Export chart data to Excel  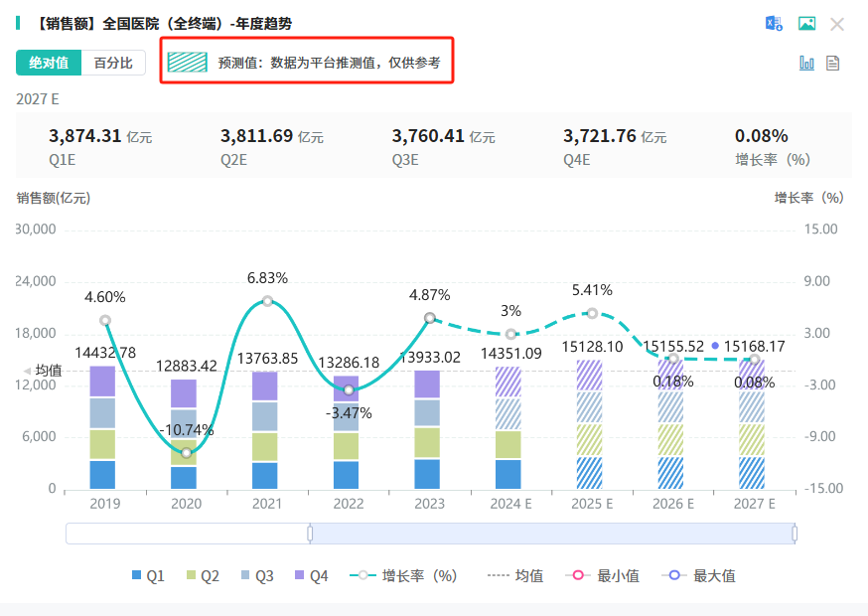click(x=774, y=24)
